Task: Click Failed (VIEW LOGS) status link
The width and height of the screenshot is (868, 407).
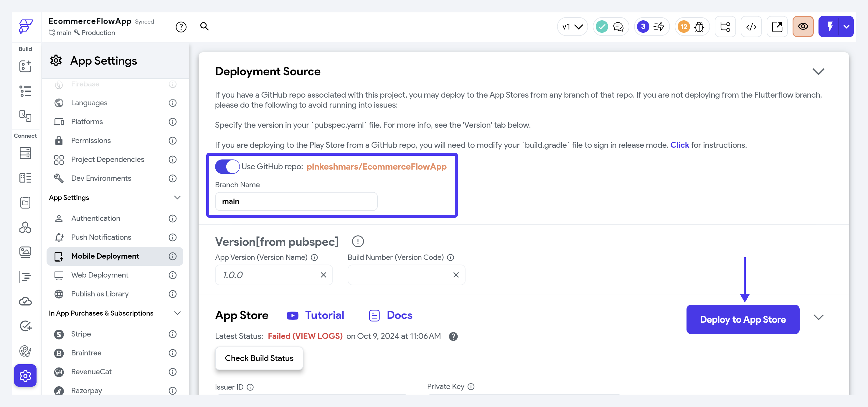Action: [305, 336]
